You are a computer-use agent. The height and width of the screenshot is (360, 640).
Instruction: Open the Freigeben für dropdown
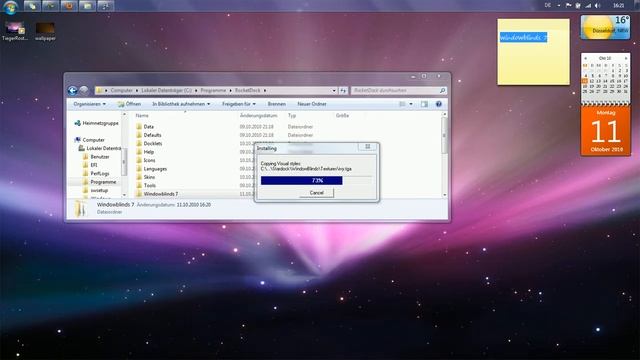point(239,104)
